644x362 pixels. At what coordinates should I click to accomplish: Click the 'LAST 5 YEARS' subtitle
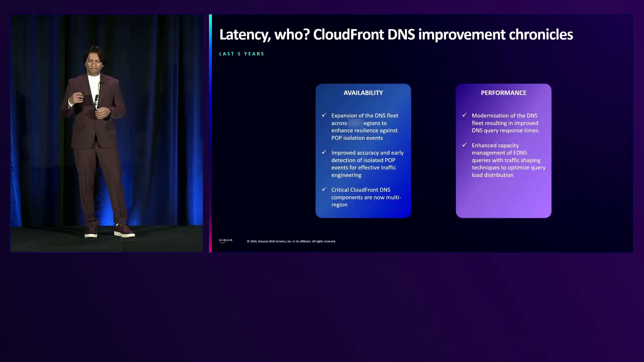241,54
